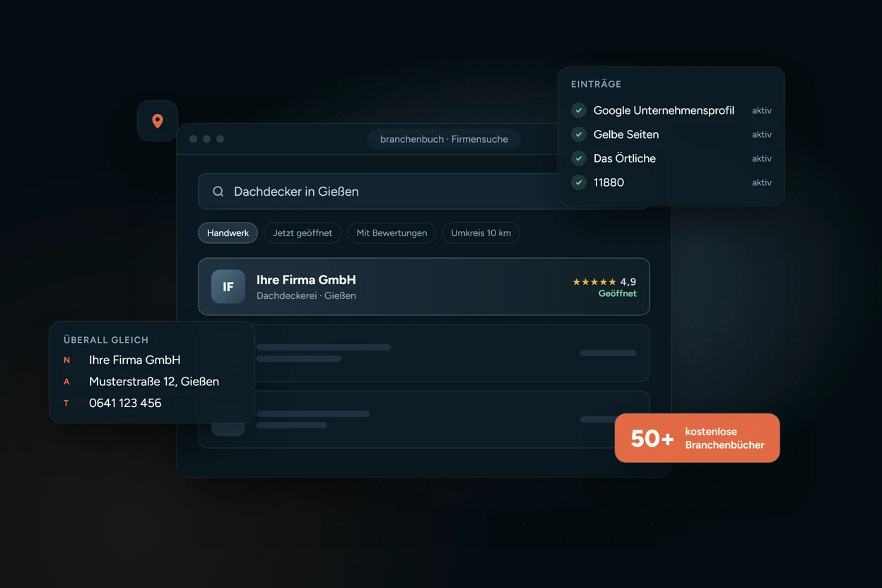The image size is (882, 588).
Task: Open the Ihre Firma GmbH search result
Action: point(424,286)
